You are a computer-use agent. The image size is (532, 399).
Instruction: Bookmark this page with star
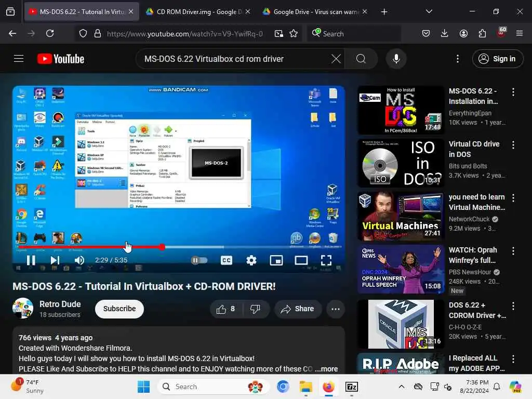pos(294,34)
